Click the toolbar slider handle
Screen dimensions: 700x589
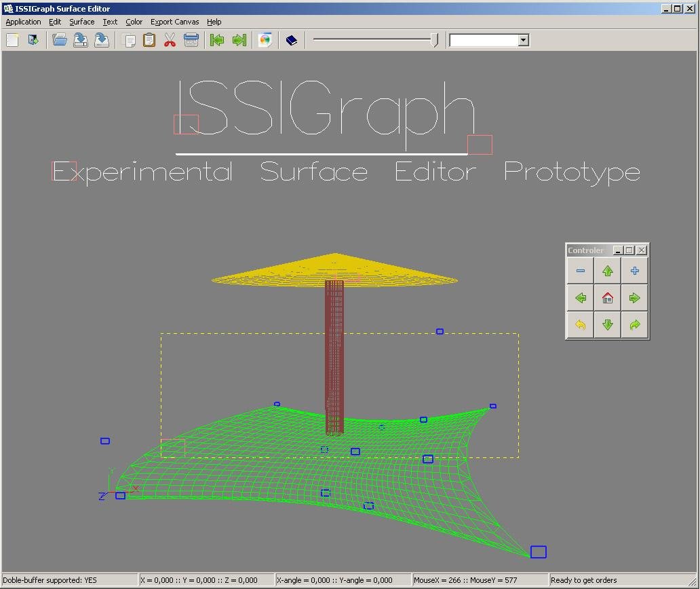click(435, 40)
